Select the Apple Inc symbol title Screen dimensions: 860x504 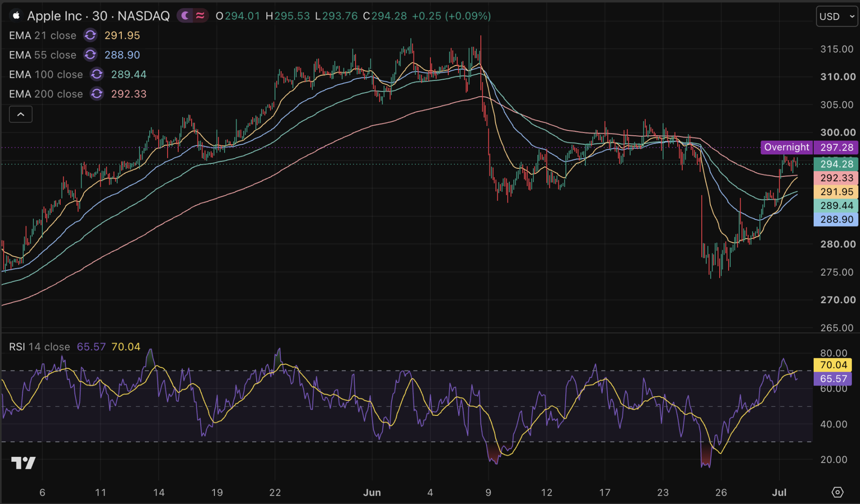pos(98,16)
